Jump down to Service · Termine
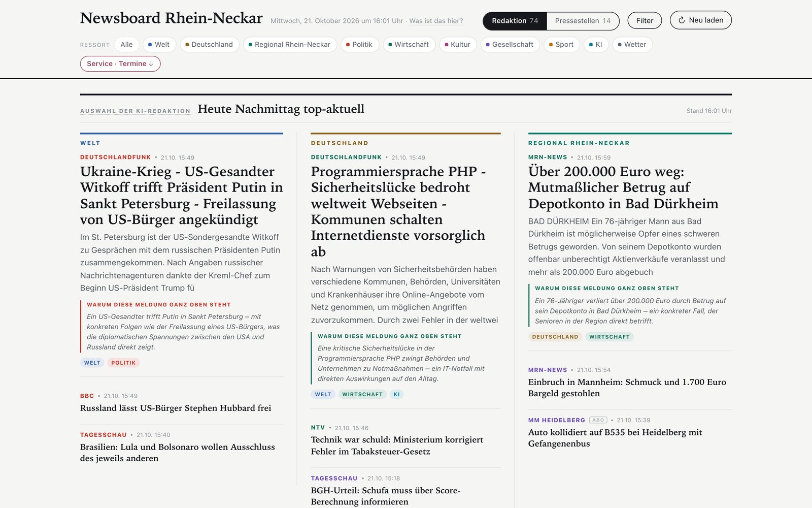Image resolution: width=812 pixels, height=508 pixels. tap(120, 63)
